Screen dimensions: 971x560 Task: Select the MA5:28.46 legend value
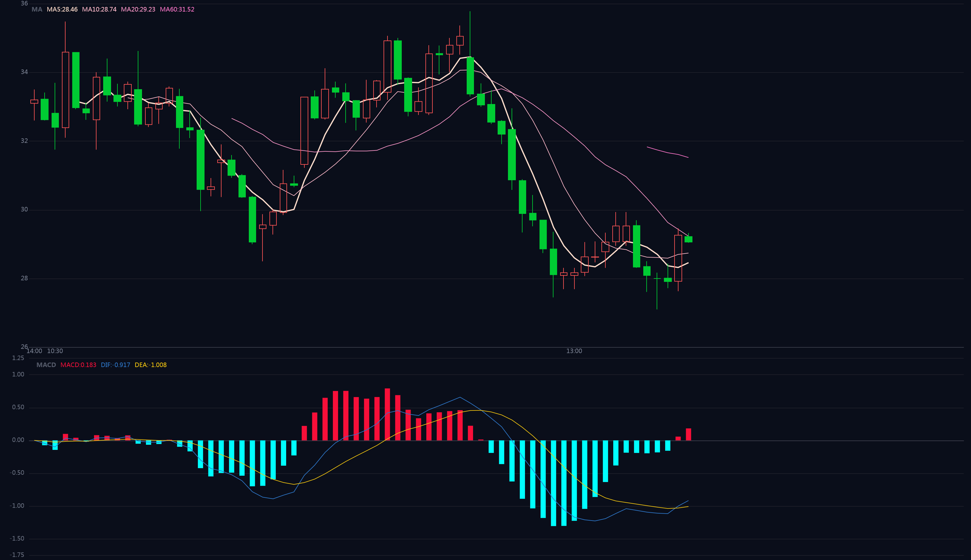pyautogui.click(x=62, y=9)
